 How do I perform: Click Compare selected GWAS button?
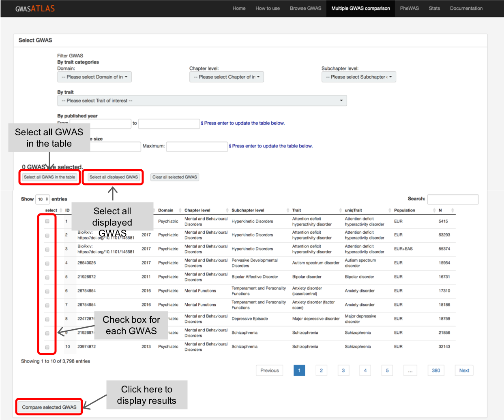point(49,407)
